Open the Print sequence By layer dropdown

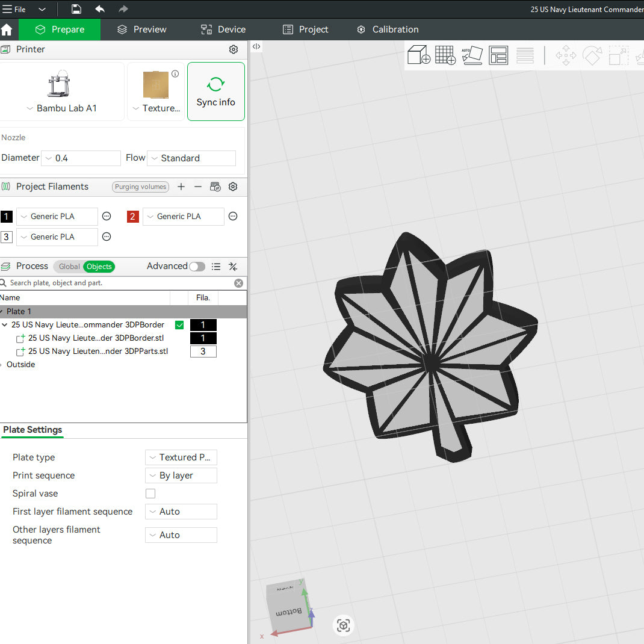tap(181, 475)
